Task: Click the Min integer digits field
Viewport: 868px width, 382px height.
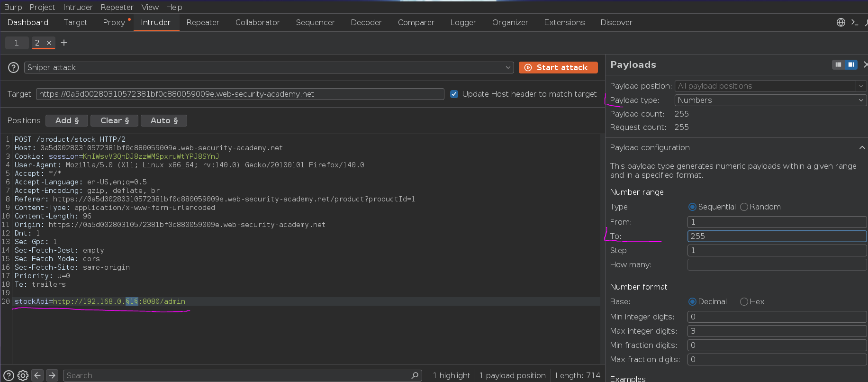Action: pyautogui.click(x=777, y=317)
